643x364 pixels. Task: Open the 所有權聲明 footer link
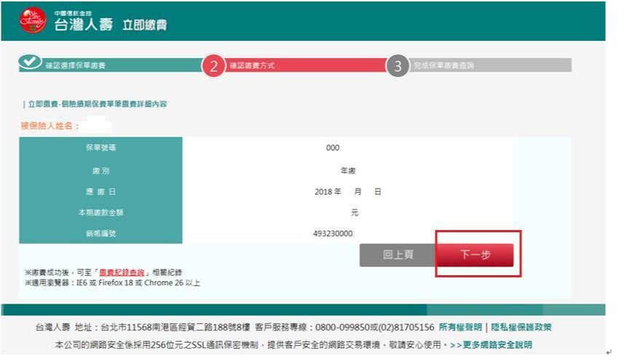click(460, 328)
